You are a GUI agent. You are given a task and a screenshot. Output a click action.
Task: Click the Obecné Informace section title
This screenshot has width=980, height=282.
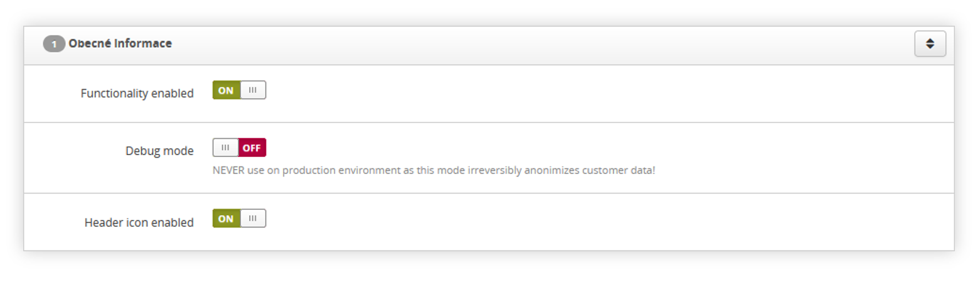(120, 44)
